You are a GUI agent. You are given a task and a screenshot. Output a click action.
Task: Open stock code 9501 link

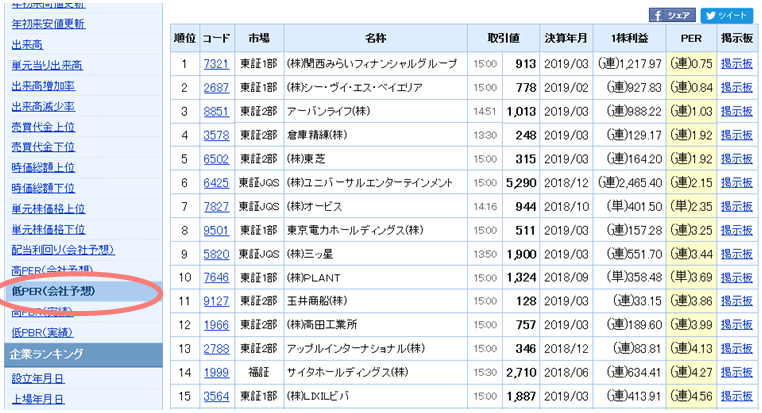coord(216,230)
